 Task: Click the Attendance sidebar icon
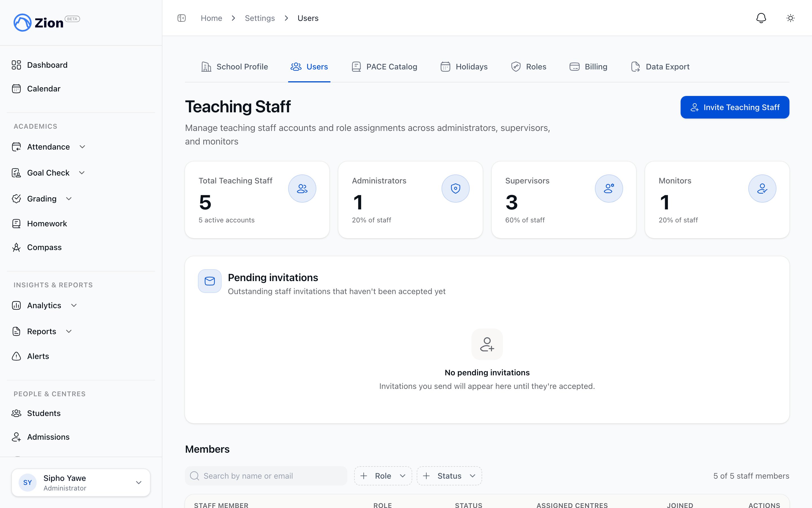(16, 147)
